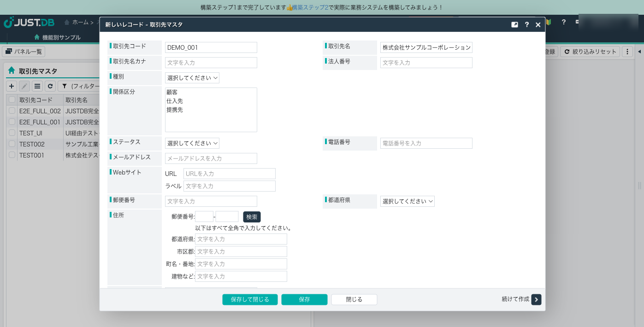Click the 法人番号 input field
The height and width of the screenshot is (327, 644).
pyautogui.click(x=426, y=63)
